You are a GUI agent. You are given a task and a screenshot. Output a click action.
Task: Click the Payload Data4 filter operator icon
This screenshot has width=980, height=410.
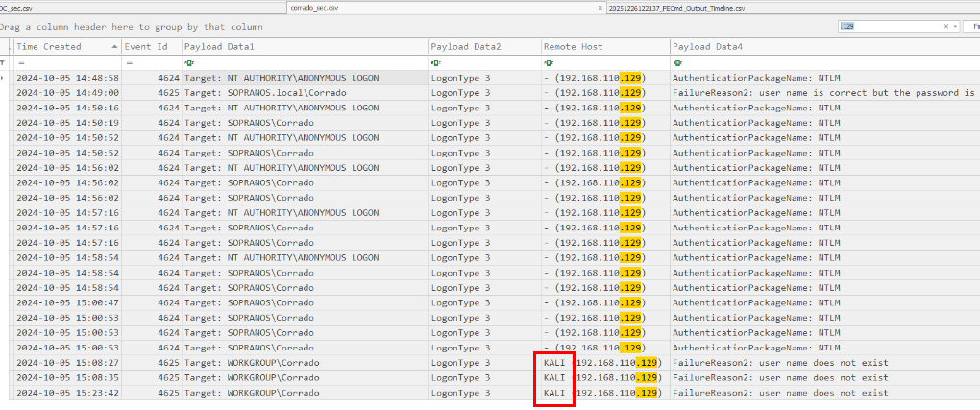pos(677,62)
